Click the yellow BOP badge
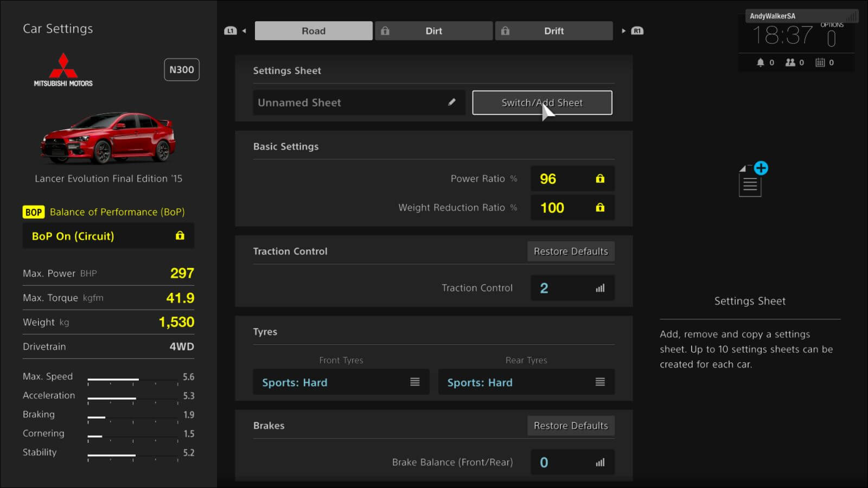This screenshot has width=868, height=488. coord(34,212)
